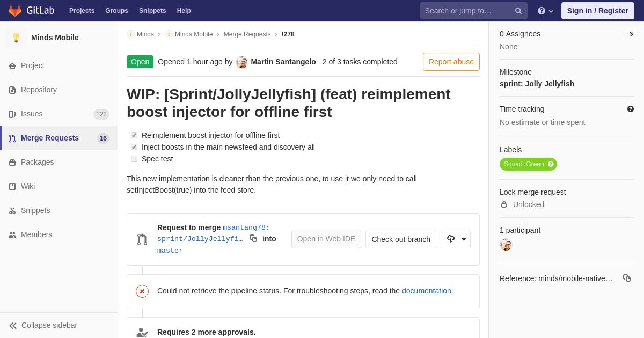Collapse the right sidebar with chevrons

point(631,34)
